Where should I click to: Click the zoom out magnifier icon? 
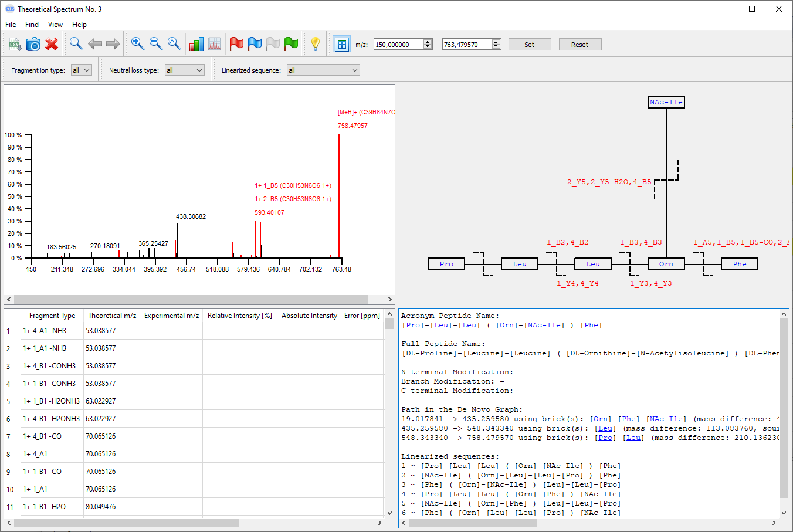point(155,44)
